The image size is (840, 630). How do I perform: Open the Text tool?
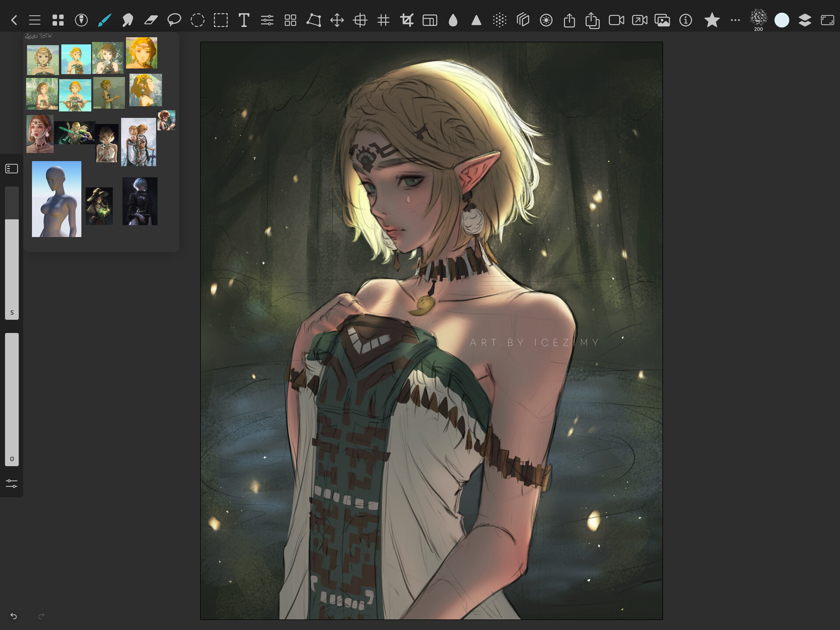244,20
